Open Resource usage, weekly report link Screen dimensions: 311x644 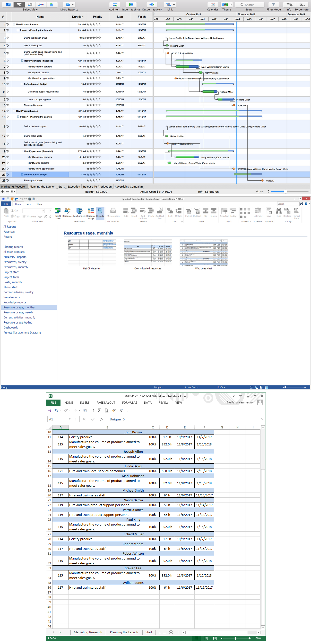click(18, 312)
